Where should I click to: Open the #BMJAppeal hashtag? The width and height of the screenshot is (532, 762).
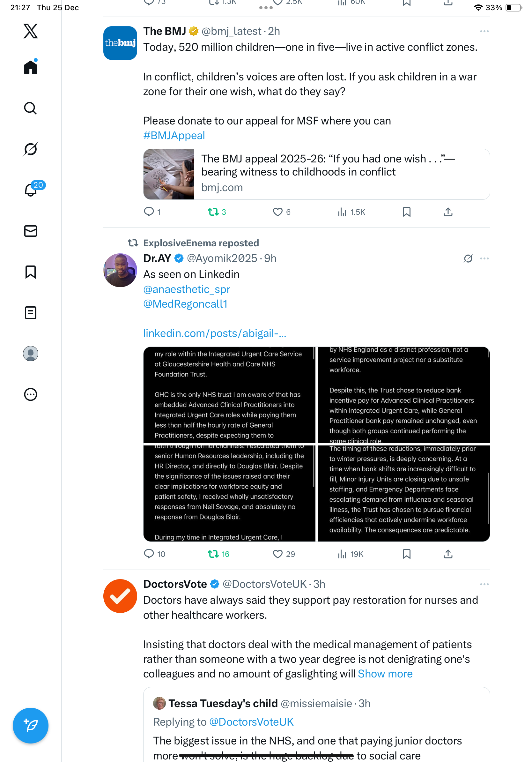coord(174,135)
